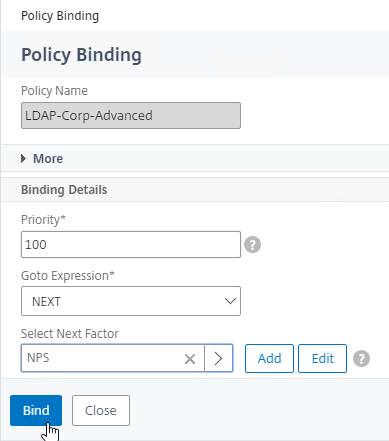Click the help icon beside Edit button

click(x=361, y=359)
